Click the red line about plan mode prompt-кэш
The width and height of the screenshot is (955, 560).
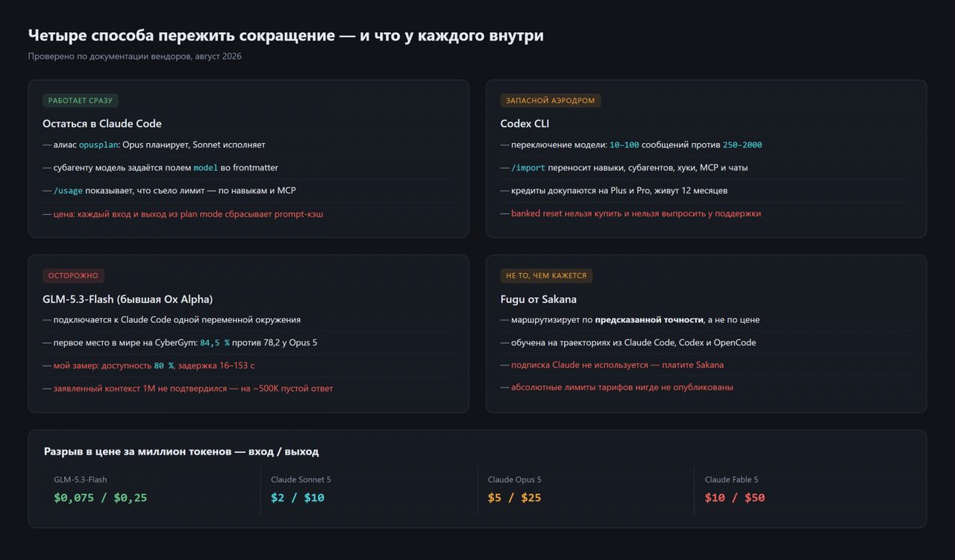click(x=183, y=214)
